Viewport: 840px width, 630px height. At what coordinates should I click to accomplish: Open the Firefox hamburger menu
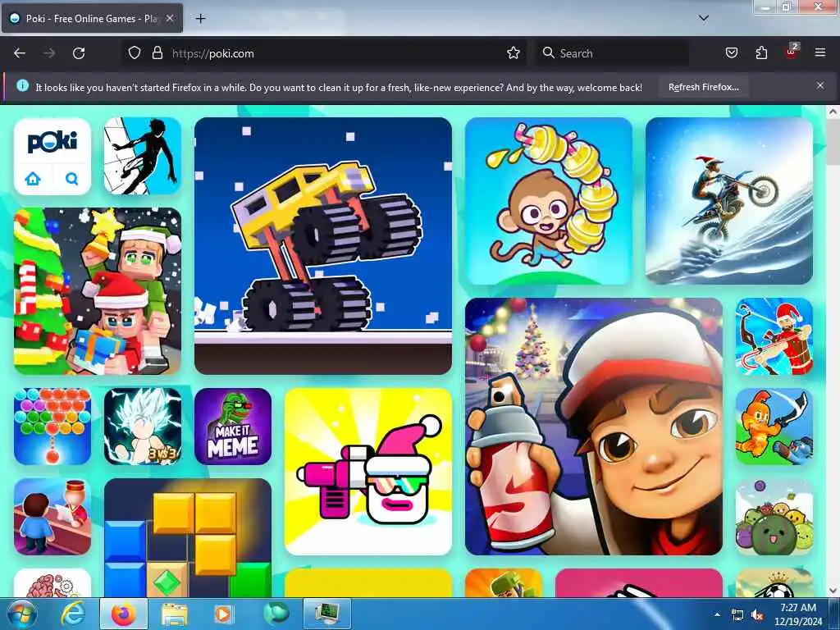pyautogui.click(x=820, y=53)
